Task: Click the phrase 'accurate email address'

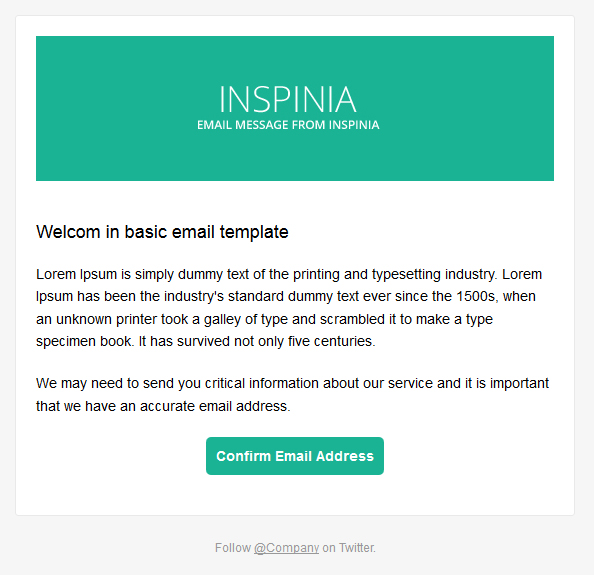Action: 213,406
